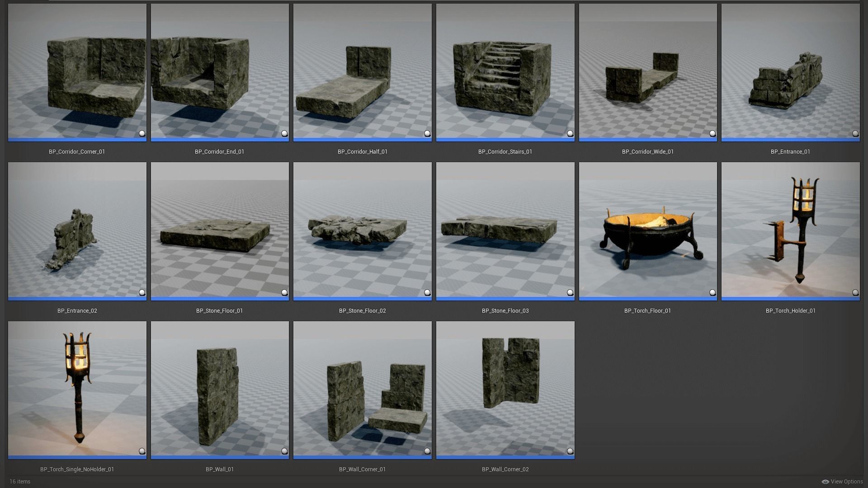868x488 pixels.
Task: Click the blueprint badge icon on BP_Torch_Single_NoHolder_01
Action: pos(142,451)
